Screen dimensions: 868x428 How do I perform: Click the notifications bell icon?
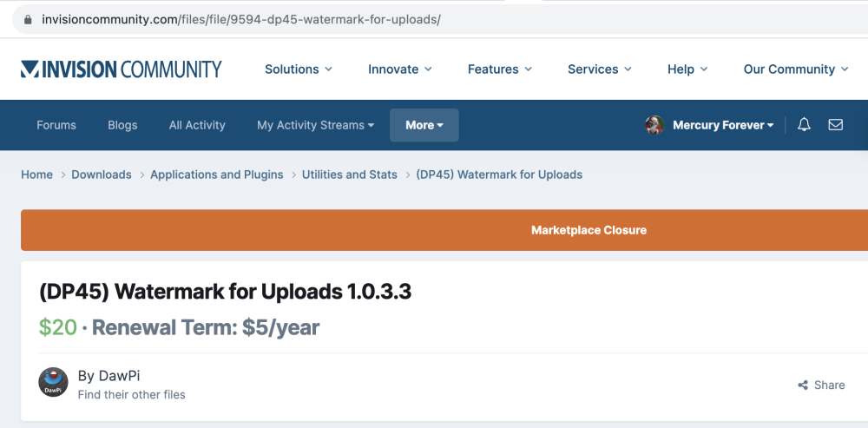pyautogui.click(x=804, y=125)
